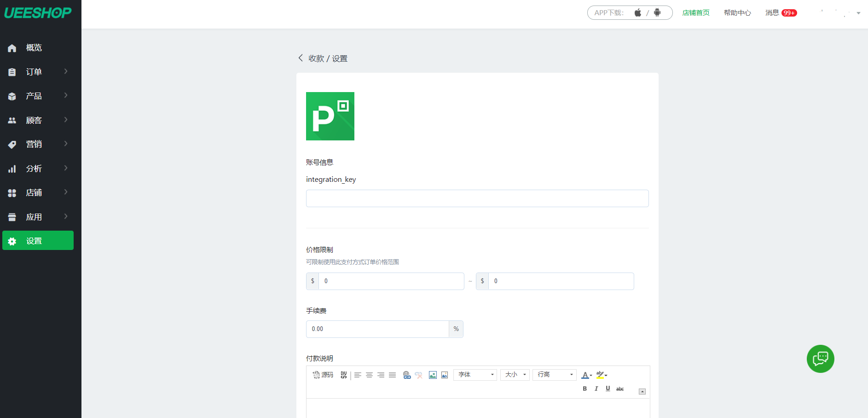Expand the 应用 apps menu
This screenshot has height=418, width=868.
pyautogui.click(x=38, y=217)
